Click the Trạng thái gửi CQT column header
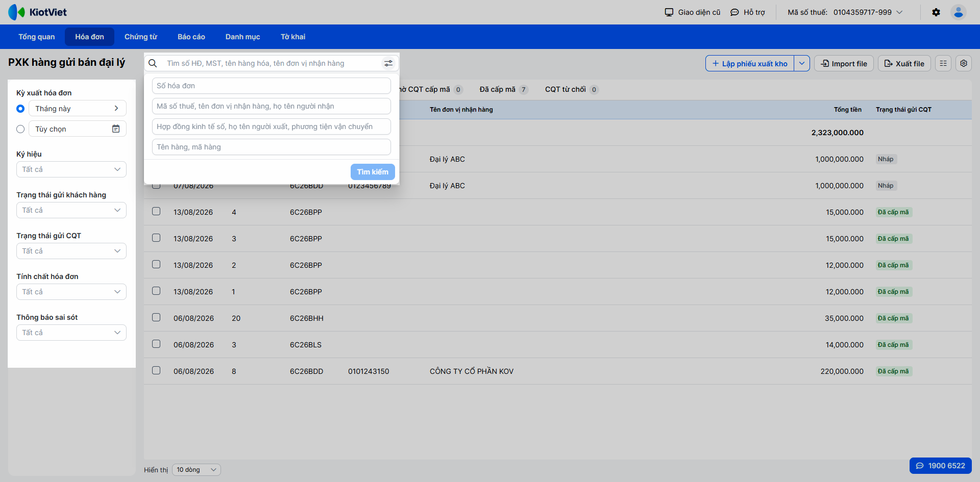 tap(903, 110)
